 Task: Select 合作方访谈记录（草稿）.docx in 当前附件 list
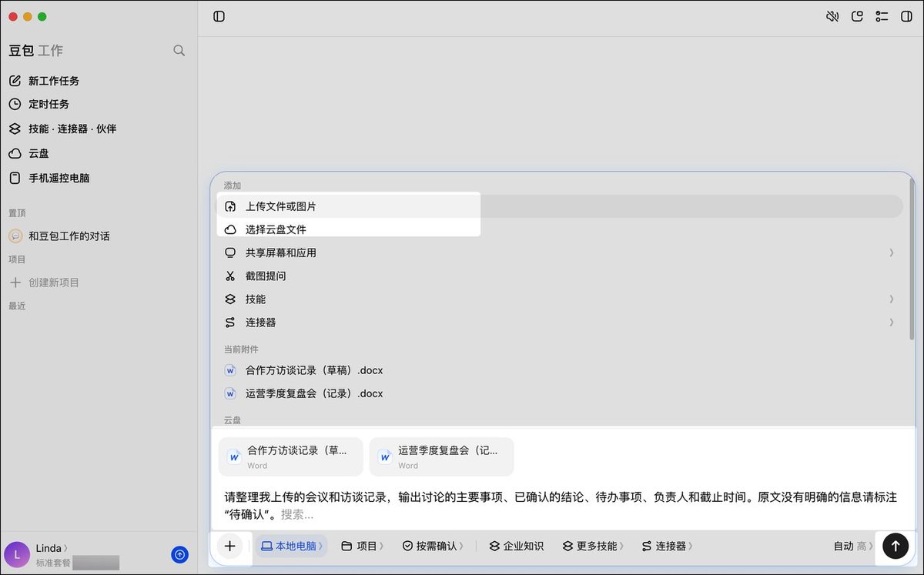(x=560, y=370)
